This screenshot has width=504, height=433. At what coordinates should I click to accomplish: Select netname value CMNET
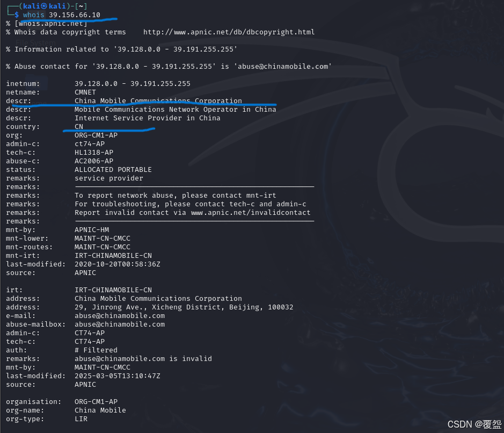tap(85, 92)
